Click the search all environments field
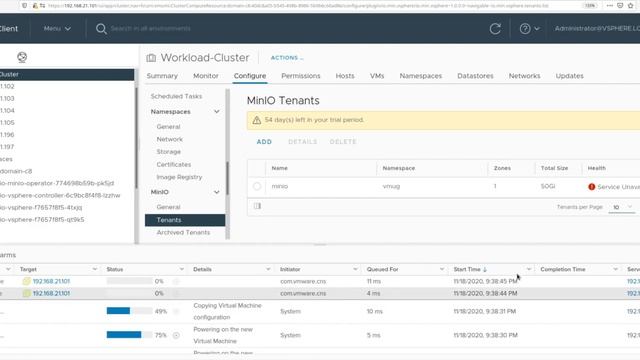 pyautogui.click(x=151, y=29)
